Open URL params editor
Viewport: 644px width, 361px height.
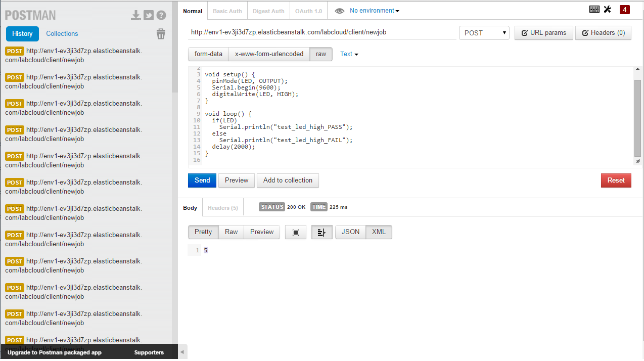544,33
